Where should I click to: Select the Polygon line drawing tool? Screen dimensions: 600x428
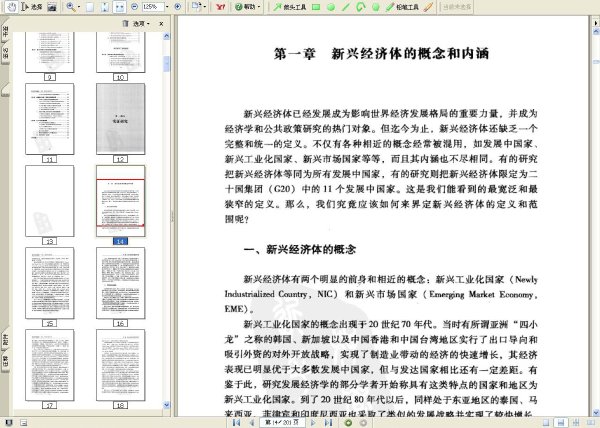pos(360,7)
